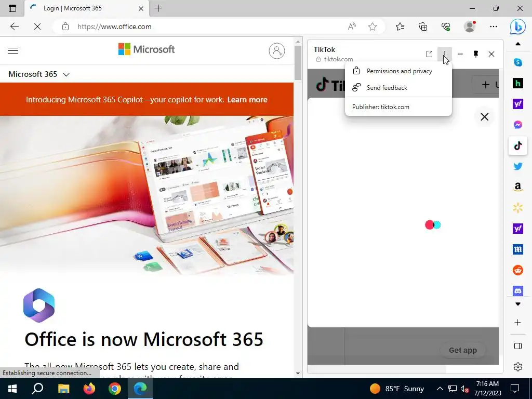Choose Send feedback
This screenshot has width=532, height=399.
(398, 87)
